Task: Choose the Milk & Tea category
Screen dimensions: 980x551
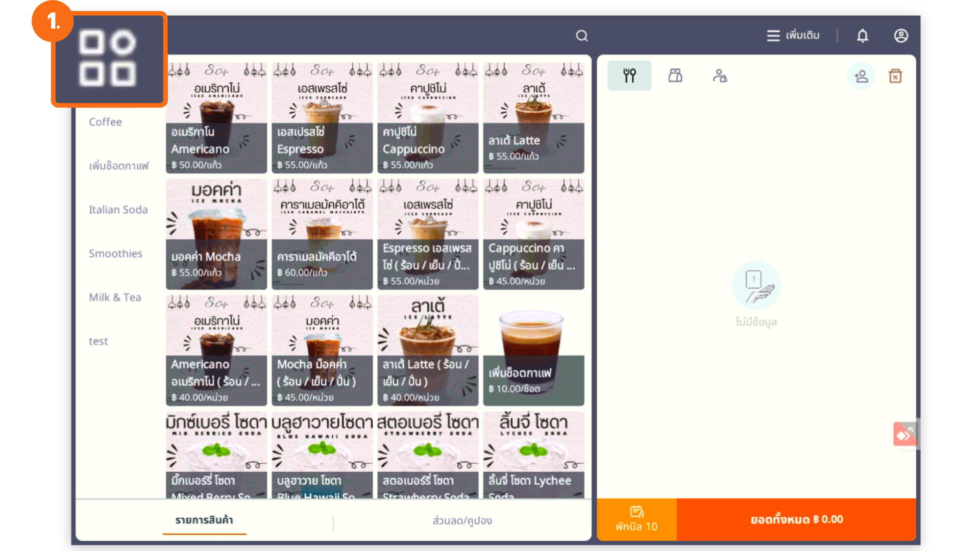Action: [115, 297]
